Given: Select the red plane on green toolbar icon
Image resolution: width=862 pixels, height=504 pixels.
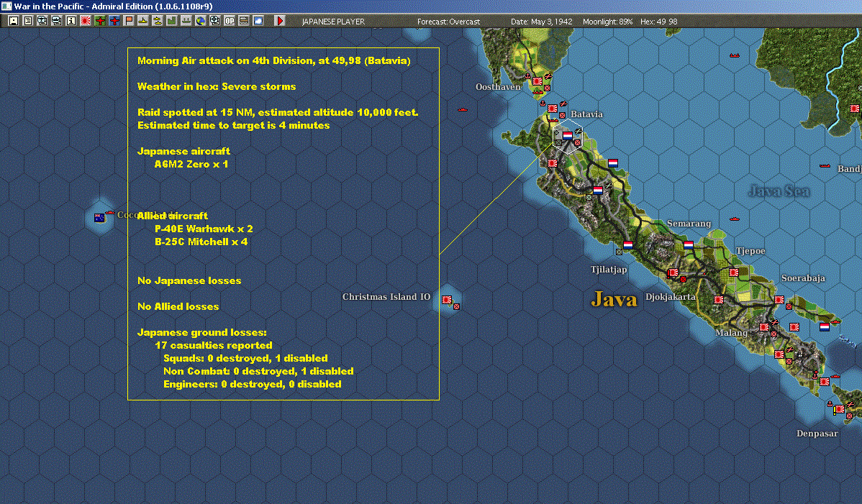Looking at the screenshot, I should click(99, 21).
